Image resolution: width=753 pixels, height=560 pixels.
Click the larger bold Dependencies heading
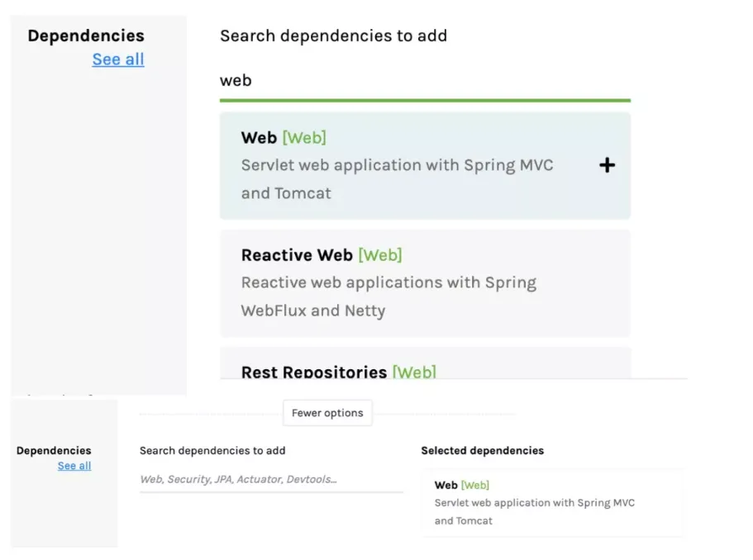coord(86,36)
